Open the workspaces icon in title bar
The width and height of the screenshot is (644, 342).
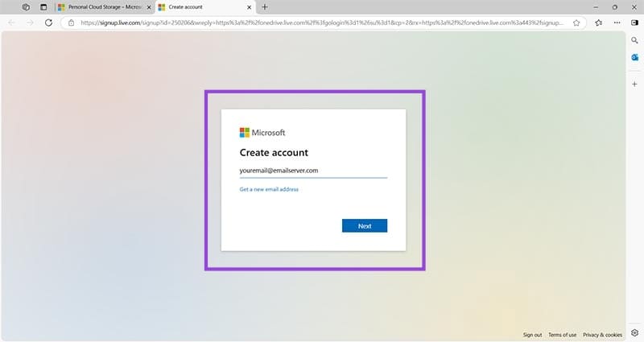click(x=26, y=7)
